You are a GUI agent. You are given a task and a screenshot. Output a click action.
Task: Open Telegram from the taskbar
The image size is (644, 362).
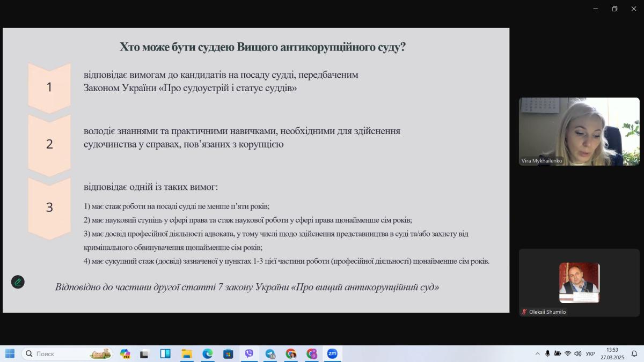click(270, 353)
